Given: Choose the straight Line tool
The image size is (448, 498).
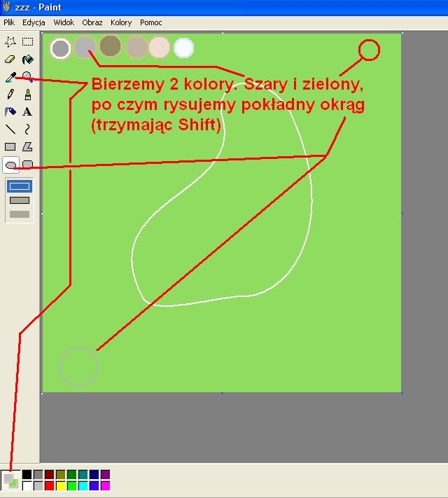Looking at the screenshot, I should coord(10,130).
